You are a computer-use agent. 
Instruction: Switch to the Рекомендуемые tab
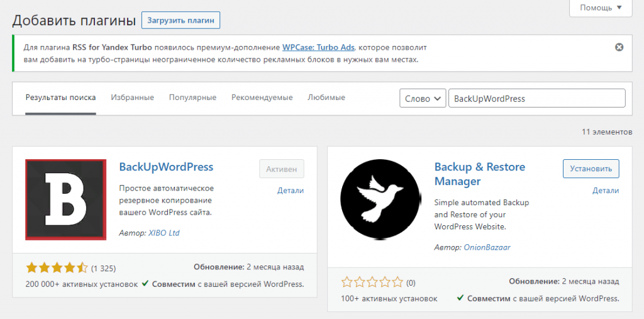pyautogui.click(x=262, y=98)
